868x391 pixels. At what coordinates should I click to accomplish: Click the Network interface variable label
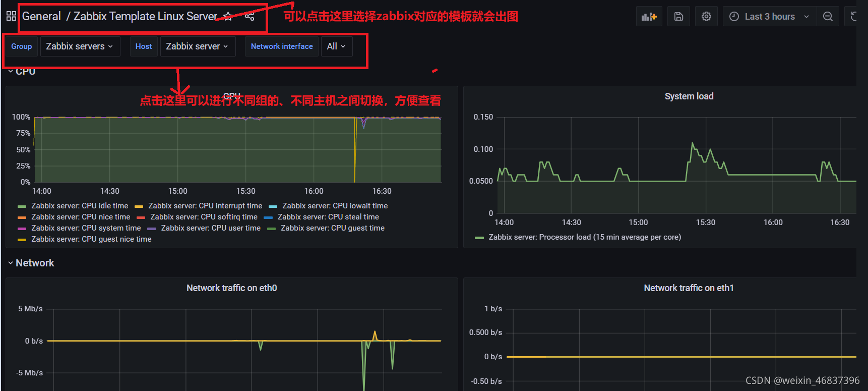282,46
